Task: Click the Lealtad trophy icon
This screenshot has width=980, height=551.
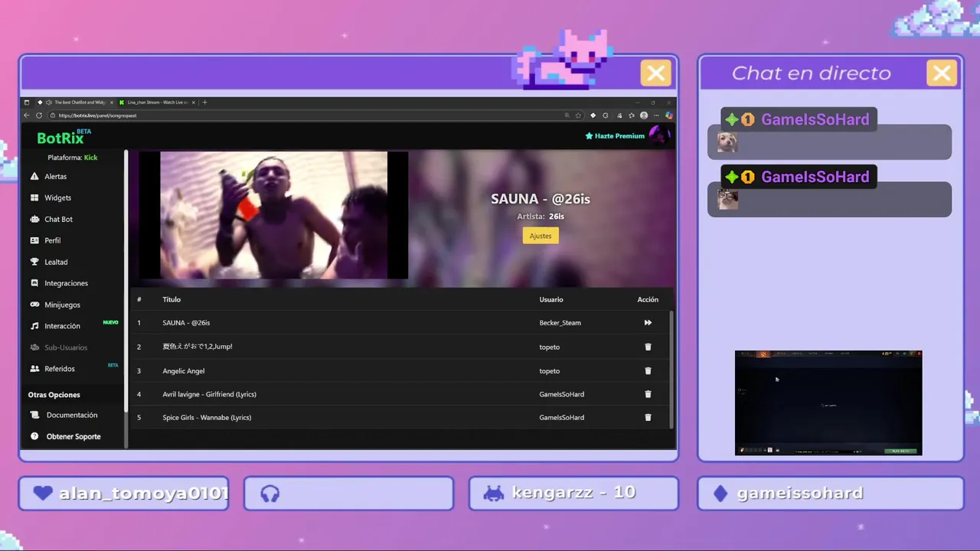Action: [34, 262]
